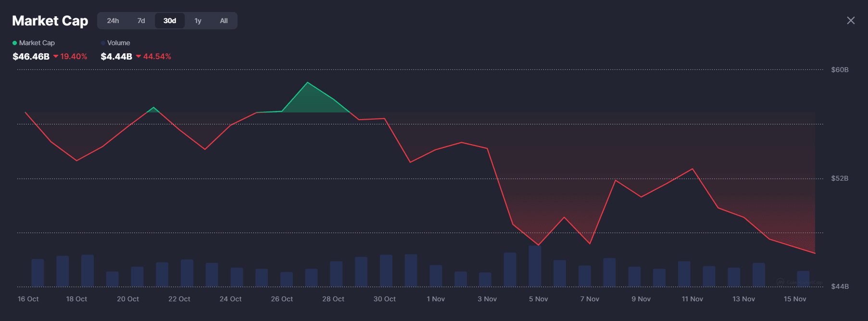Image resolution: width=868 pixels, height=321 pixels.
Task: Toggle the Volume series legend label
Action: click(118, 43)
